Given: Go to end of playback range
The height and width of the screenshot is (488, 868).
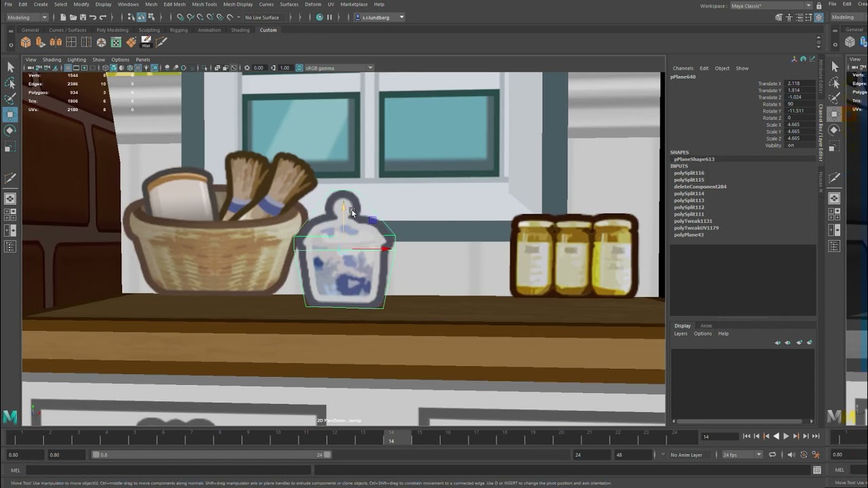Looking at the screenshot, I should 816,436.
